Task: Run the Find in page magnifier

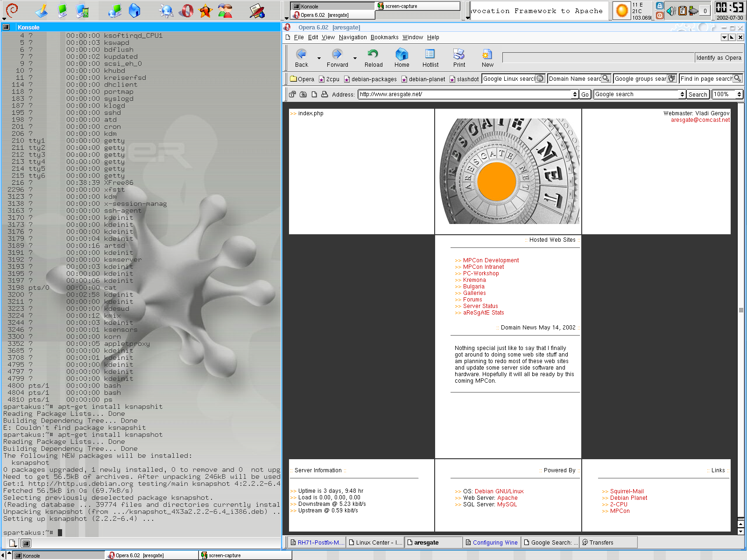Action: tap(737, 78)
